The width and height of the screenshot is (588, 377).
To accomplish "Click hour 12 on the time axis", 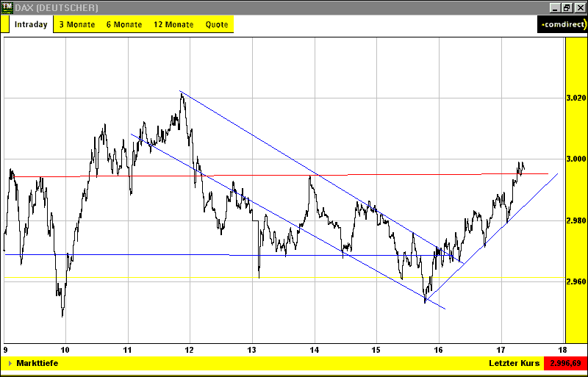I will 190,350.
